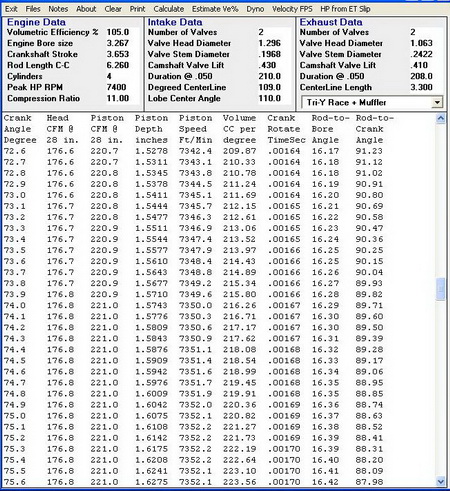
Task: Open the Velocity FPS menu
Action: 292,9
